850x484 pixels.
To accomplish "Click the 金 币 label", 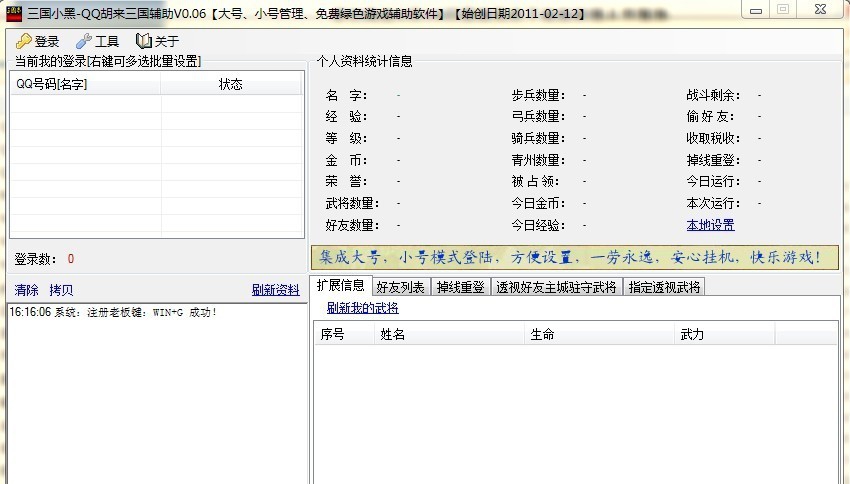I will point(346,160).
